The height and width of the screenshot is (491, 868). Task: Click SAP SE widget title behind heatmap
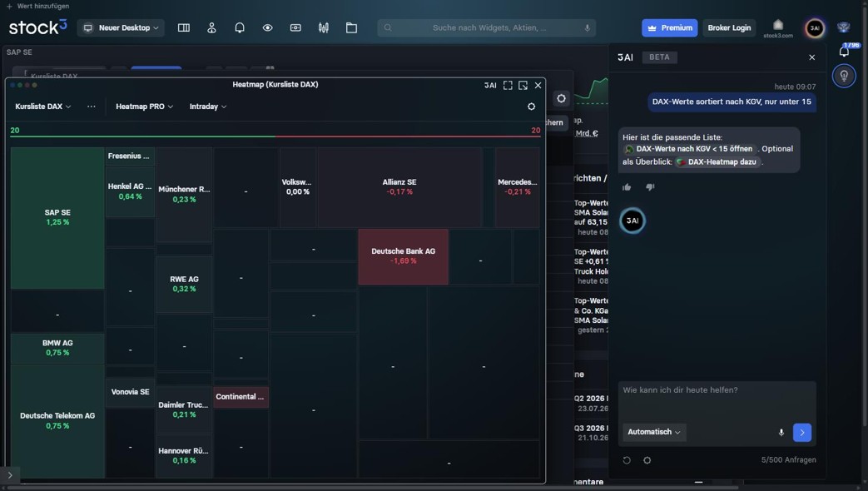pos(19,52)
